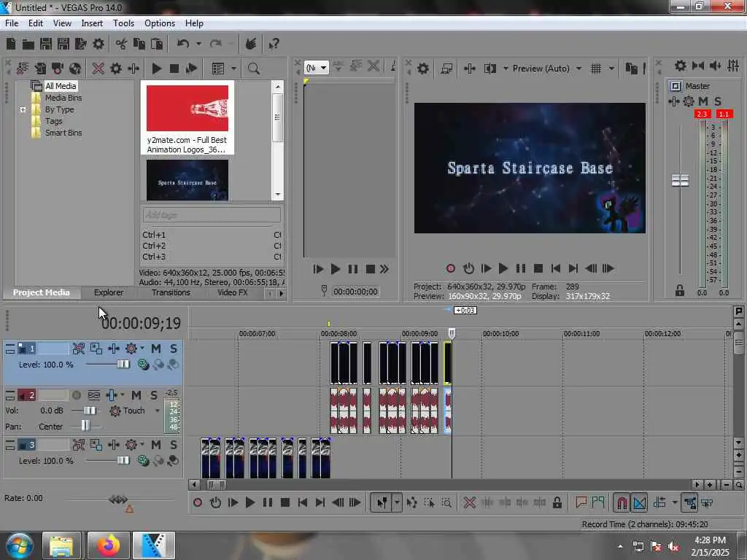Click the Add tags input field
The width and height of the screenshot is (747, 560).
point(212,215)
